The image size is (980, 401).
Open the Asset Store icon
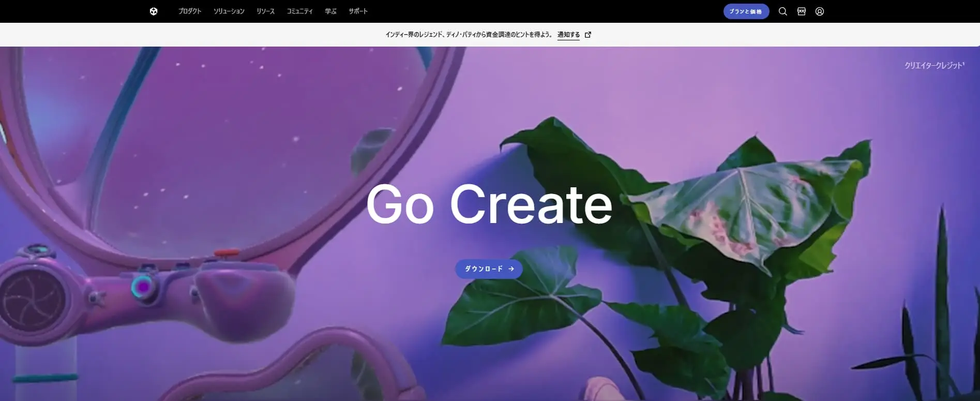tap(802, 11)
